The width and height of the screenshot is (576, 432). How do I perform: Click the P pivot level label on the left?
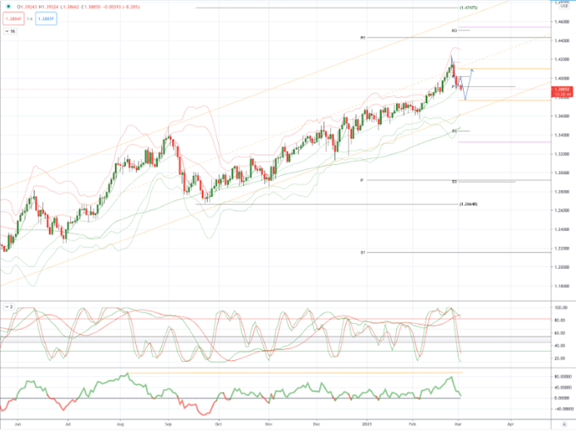pos(362,180)
